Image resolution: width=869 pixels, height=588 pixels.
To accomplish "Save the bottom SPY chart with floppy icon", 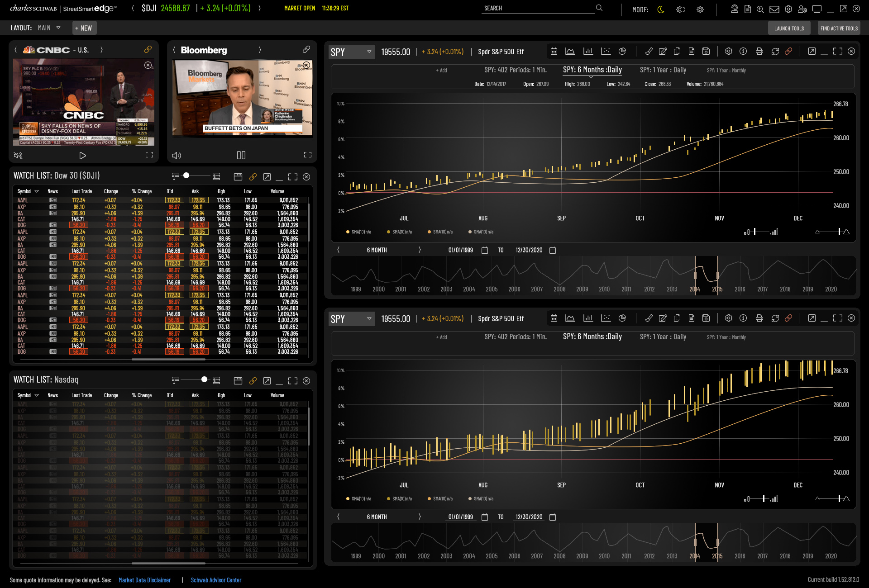I will pyautogui.click(x=706, y=318).
